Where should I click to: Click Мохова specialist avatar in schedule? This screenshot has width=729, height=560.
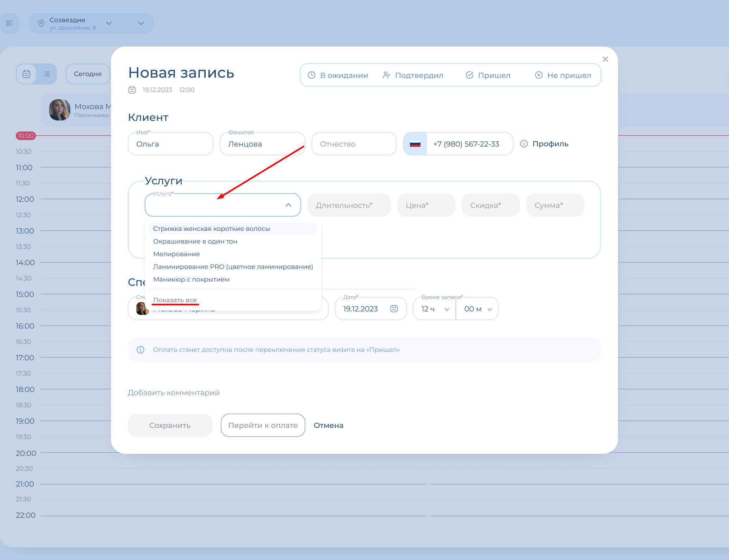tap(60, 110)
